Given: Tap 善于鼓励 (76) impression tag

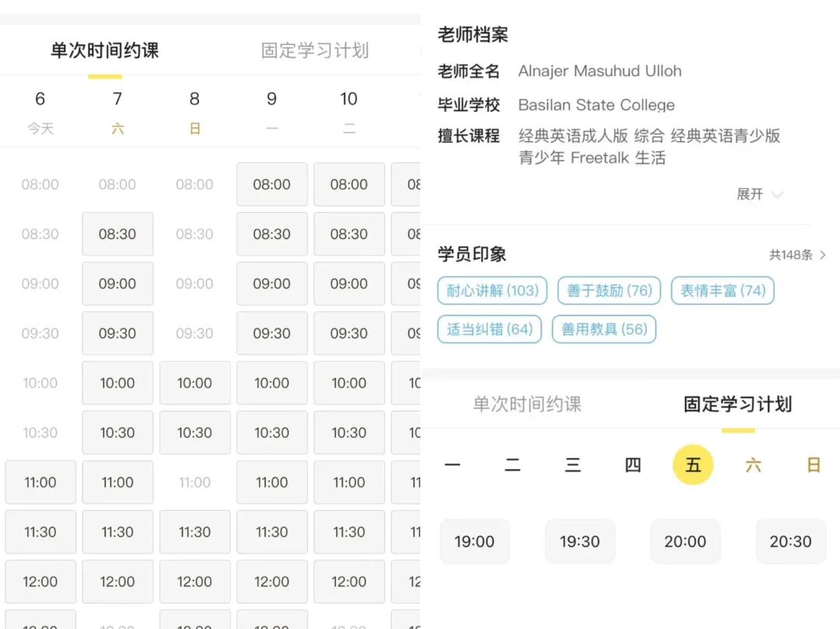Looking at the screenshot, I should click(x=609, y=291).
